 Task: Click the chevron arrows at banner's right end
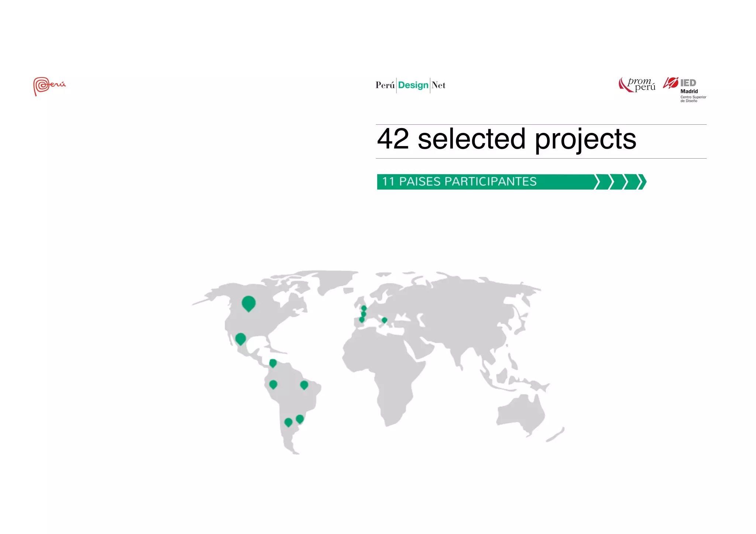click(621, 182)
